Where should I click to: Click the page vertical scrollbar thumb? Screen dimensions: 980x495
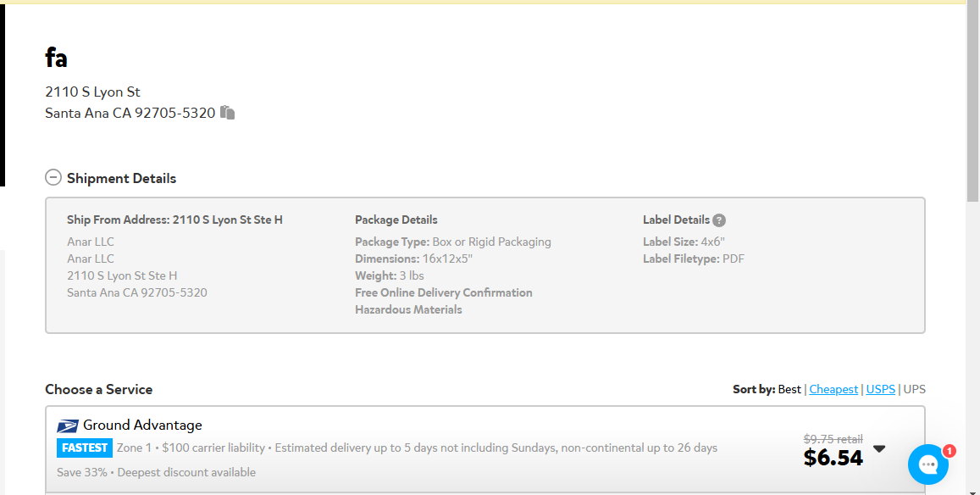tap(972, 103)
